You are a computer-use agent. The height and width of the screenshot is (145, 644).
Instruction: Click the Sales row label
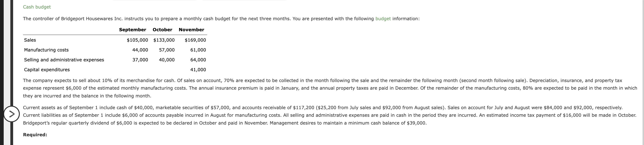pyautogui.click(x=30, y=40)
